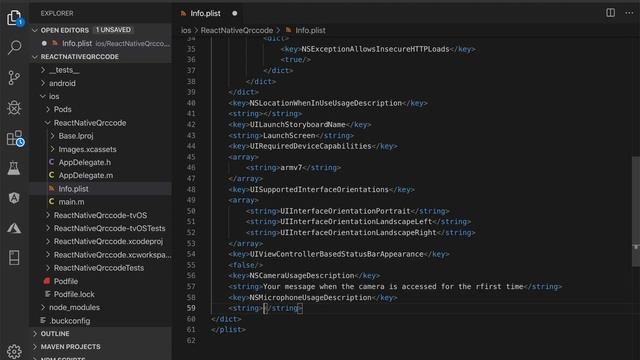Click the ReactNativeQrccode breadcrumb segment
Screen dimensions: 640x360
tap(237, 30)
